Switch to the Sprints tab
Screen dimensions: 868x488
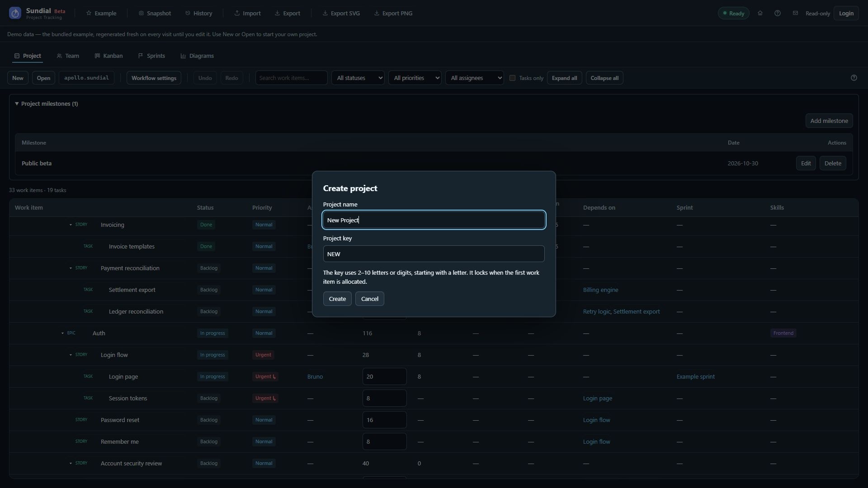coord(151,56)
